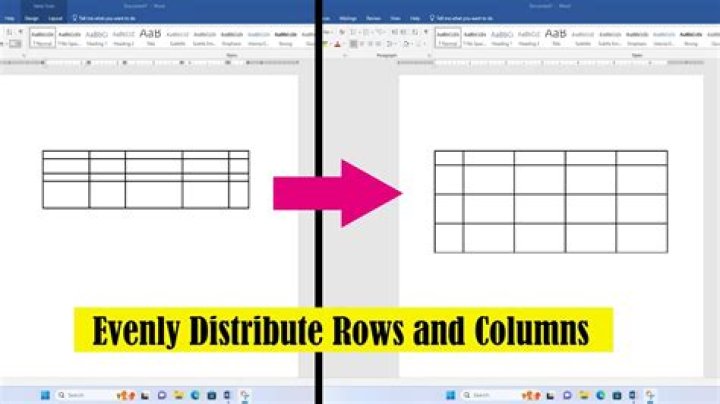The height and width of the screenshot is (404, 720).
Task: Apply the Title style in the right window
Action: click(556, 38)
